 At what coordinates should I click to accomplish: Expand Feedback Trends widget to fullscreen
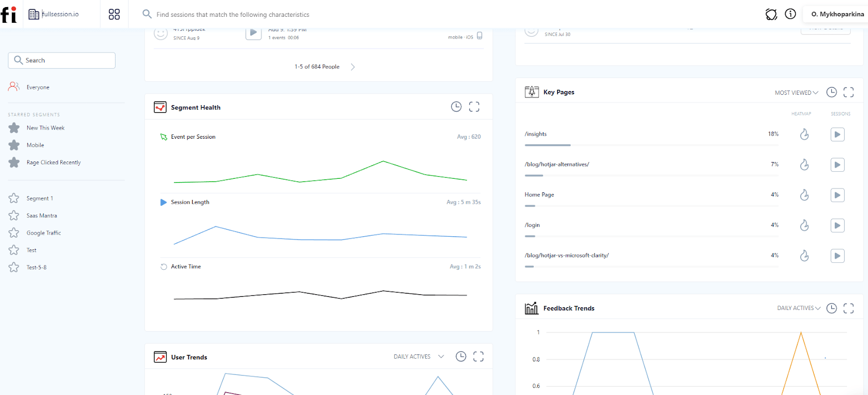pos(848,308)
